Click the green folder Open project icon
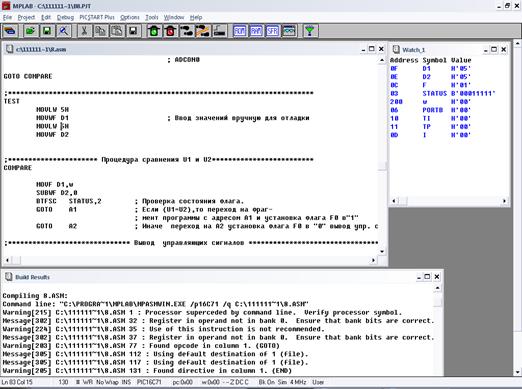 pos(31,31)
